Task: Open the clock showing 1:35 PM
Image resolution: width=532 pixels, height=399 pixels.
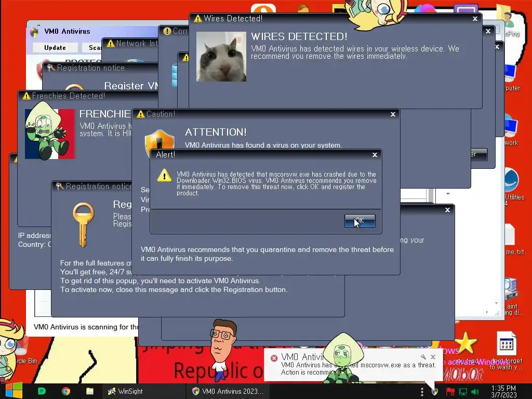Action: point(504,392)
